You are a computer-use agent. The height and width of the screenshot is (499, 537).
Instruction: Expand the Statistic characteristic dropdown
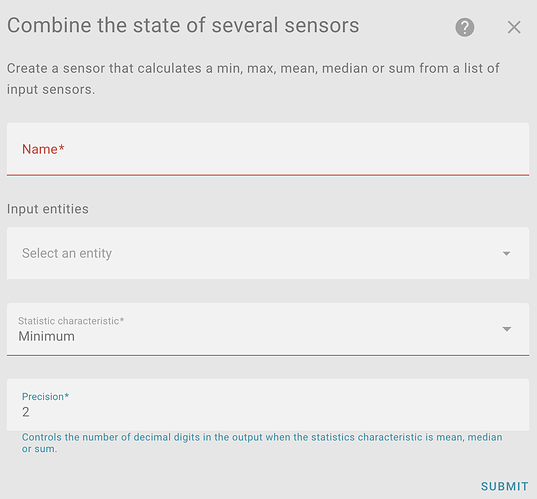tap(268, 329)
